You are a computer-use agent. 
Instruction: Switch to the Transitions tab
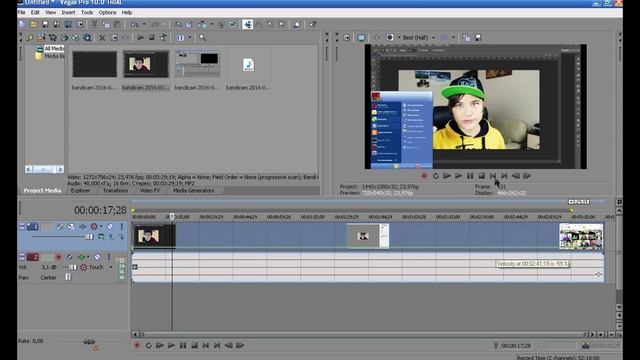coord(115,190)
